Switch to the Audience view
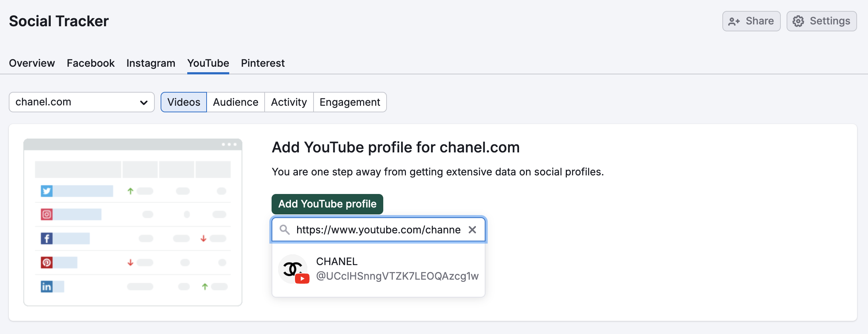 click(235, 102)
